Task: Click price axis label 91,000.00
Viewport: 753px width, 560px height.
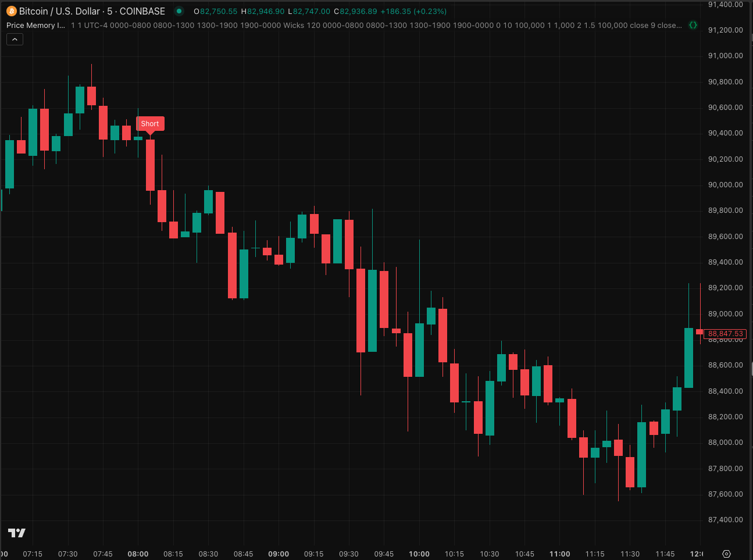Action: point(725,56)
